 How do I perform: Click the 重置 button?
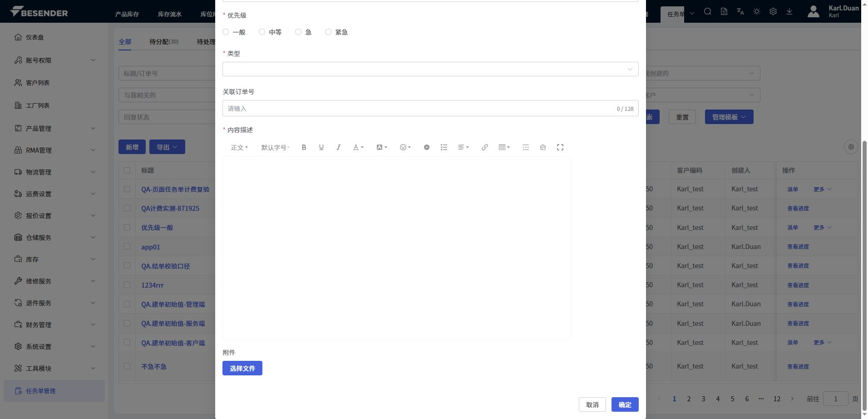682,117
